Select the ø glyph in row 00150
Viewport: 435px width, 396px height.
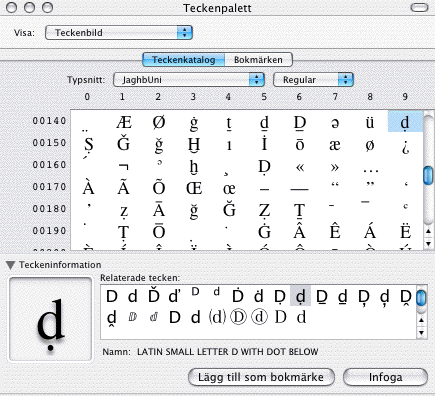[x=370, y=145]
